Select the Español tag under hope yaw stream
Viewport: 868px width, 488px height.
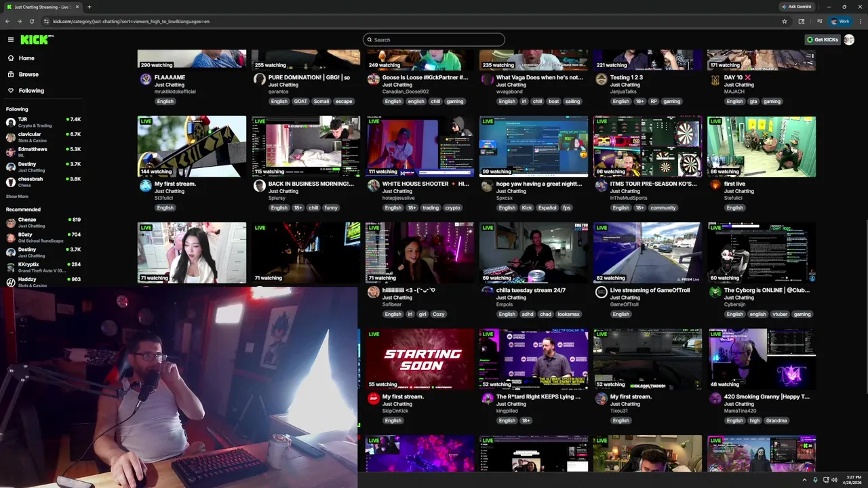[x=548, y=208]
